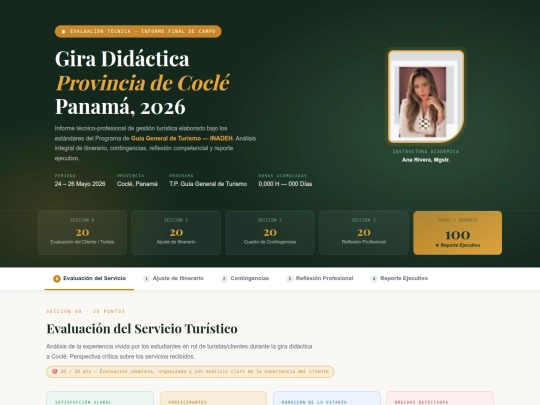The width and height of the screenshot is (540, 405).
Task: Click the Sección 3 Reflexión Profesional card
Action: 364,233
